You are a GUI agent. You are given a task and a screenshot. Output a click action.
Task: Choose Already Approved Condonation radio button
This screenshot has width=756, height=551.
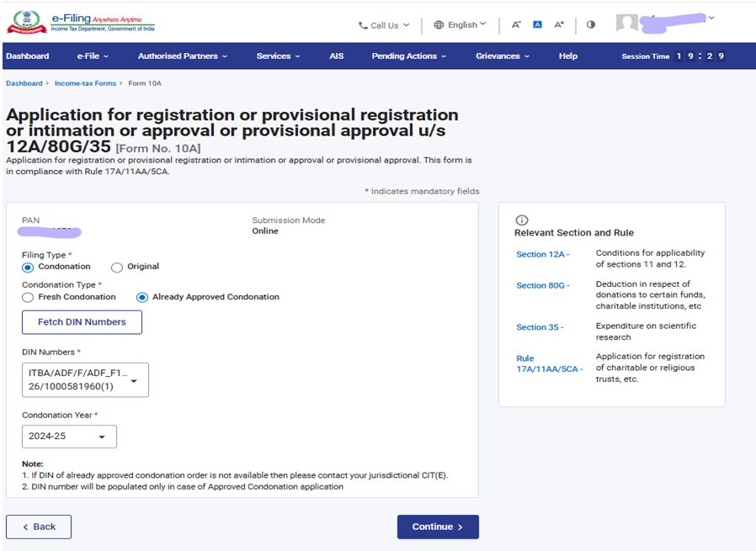coord(142,298)
